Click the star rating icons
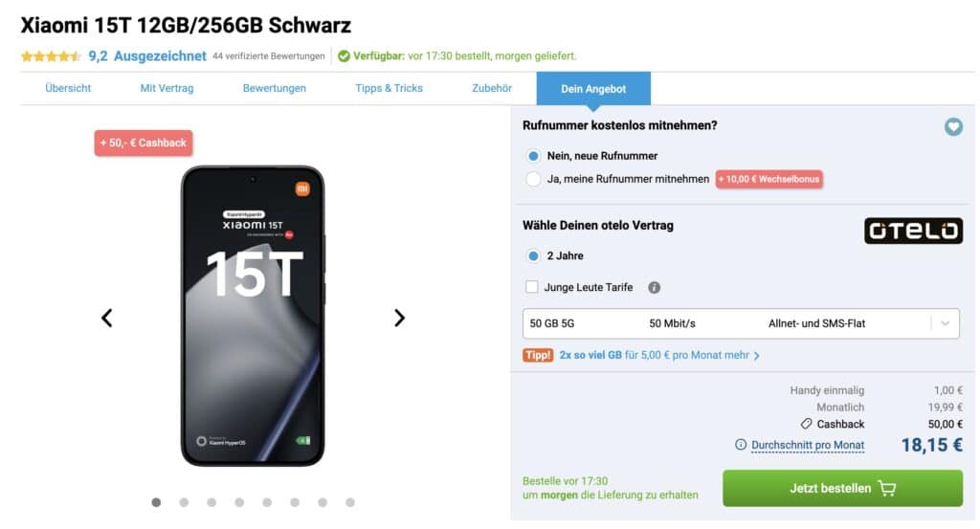 point(51,56)
